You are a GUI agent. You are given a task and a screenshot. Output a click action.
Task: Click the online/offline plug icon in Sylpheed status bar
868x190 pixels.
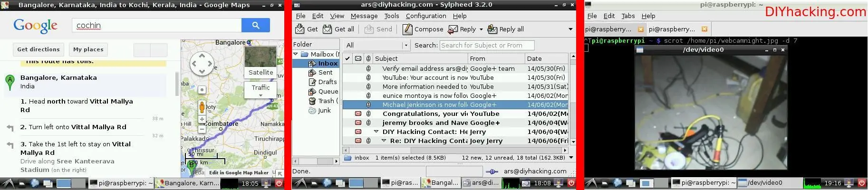(492, 171)
